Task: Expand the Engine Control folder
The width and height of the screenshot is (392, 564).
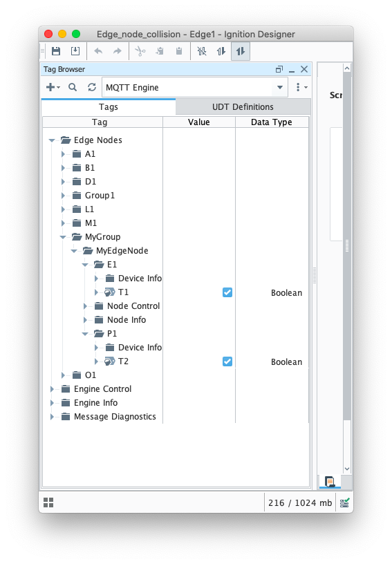Action: coord(52,389)
